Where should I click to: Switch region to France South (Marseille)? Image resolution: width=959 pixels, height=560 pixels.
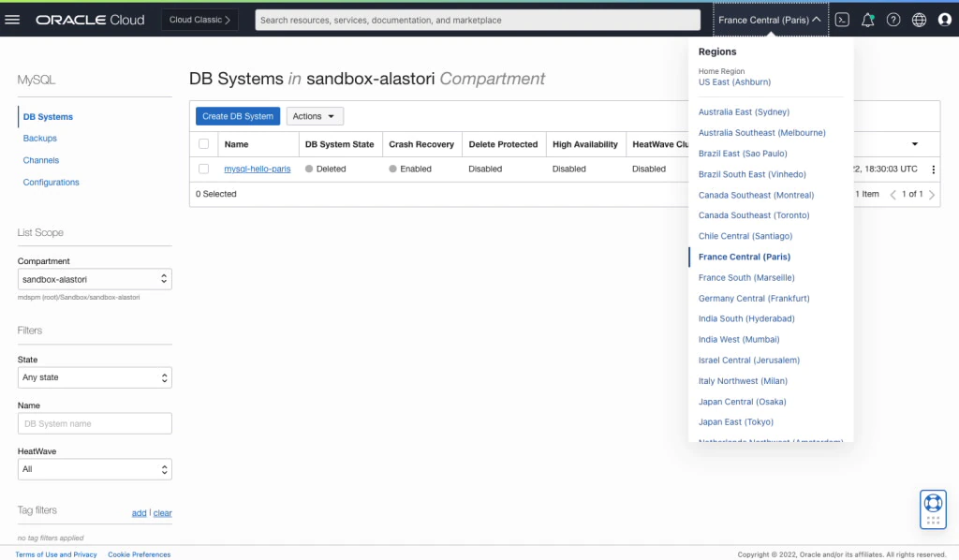[x=746, y=277]
